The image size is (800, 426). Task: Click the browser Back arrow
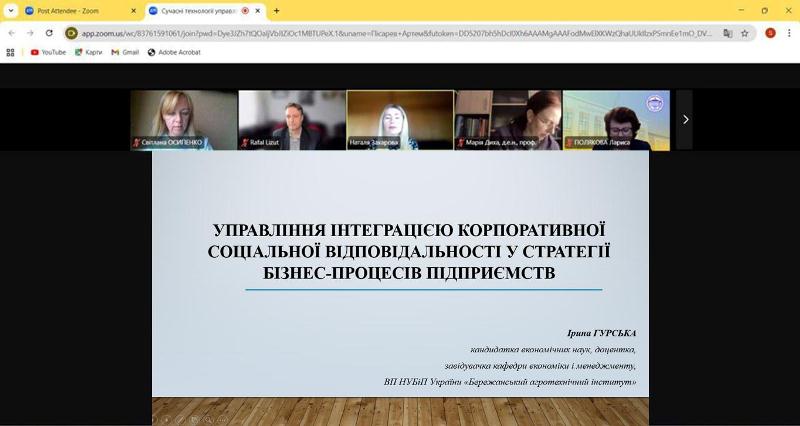(11, 33)
